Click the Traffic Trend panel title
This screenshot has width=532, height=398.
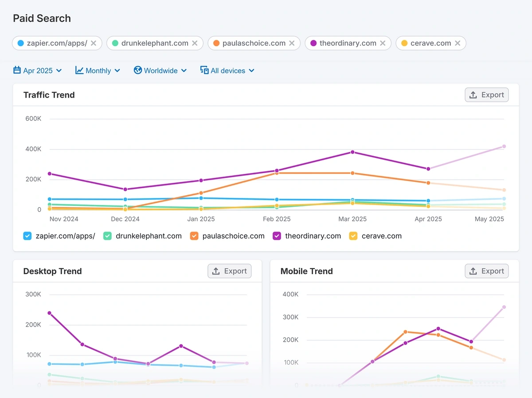(49, 95)
